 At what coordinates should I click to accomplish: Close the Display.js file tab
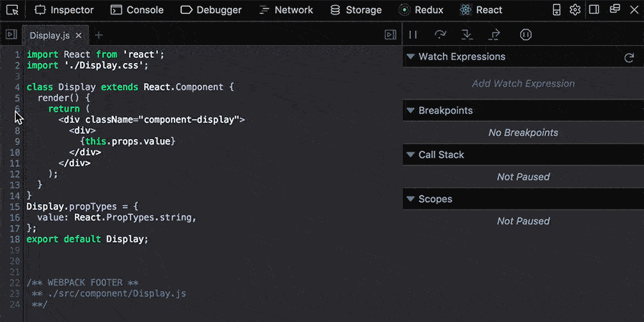pos(78,35)
